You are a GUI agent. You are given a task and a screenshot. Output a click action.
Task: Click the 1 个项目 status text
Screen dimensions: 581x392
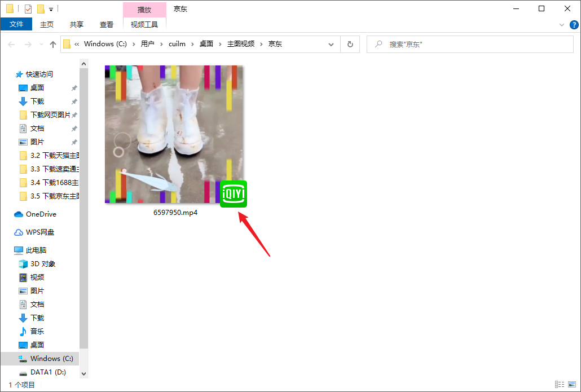click(x=21, y=385)
